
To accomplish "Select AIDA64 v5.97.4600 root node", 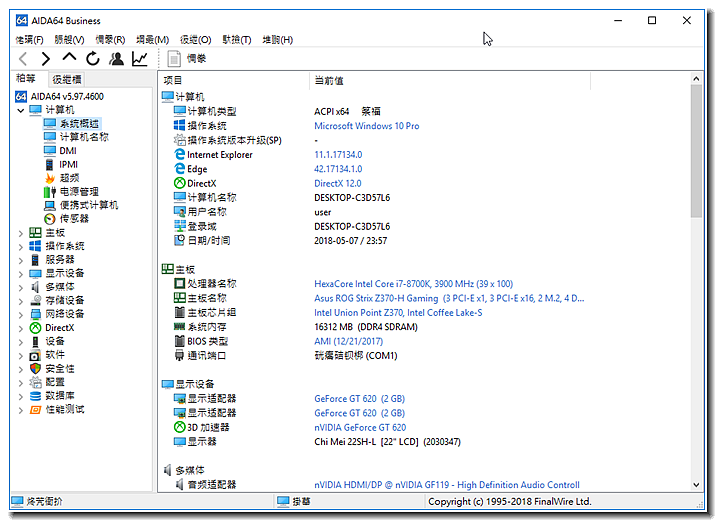I will tap(60, 96).
